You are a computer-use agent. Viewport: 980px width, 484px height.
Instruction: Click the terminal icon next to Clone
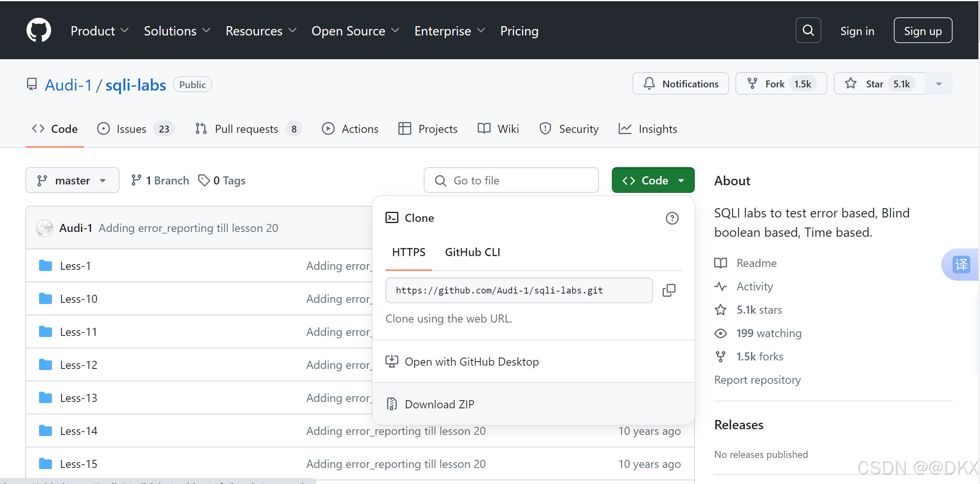392,218
